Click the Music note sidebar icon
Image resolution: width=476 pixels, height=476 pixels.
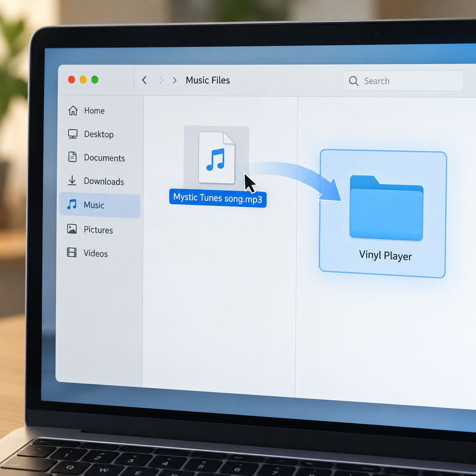[72, 204]
